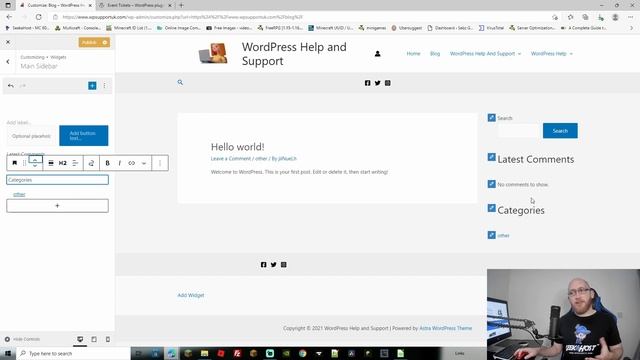
Task: Move the heading block up
Action: pyautogui.click(x=35, y=160)
